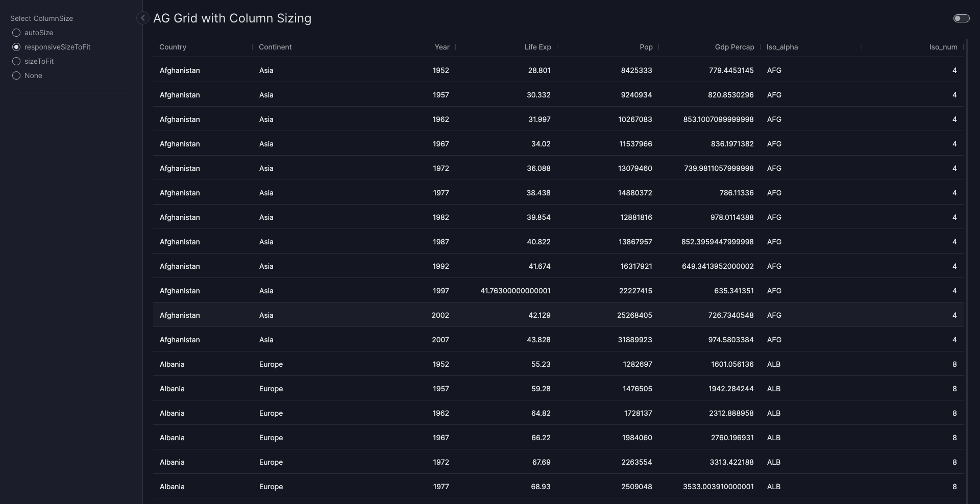980x504 pixels.
Task: Sort by the Iso_num column header
Action: click(x=943, y=47)
